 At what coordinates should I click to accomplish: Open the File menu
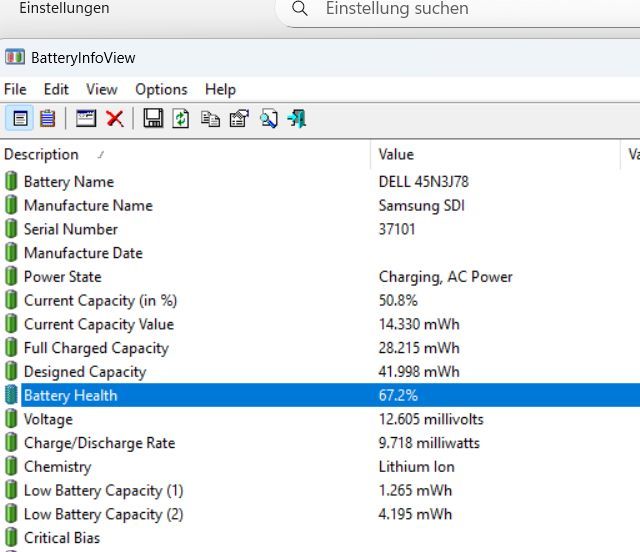pyautogui.click(x=15, y=89)
